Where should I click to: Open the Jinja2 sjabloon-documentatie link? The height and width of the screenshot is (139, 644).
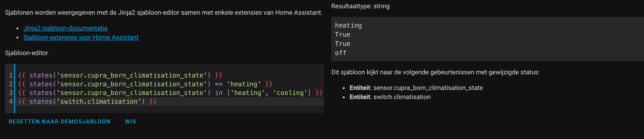(66, 28)
